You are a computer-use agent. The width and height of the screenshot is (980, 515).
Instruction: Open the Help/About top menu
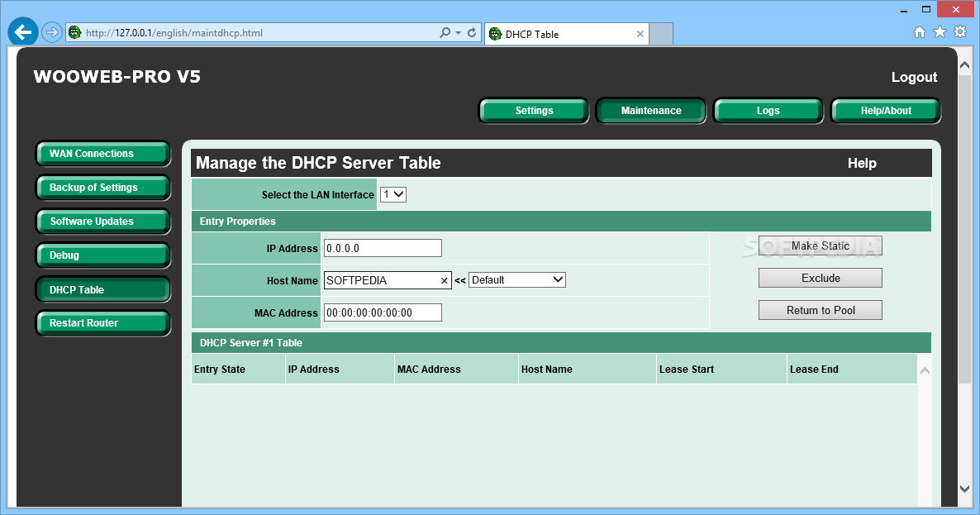click(x=886, y=111)
